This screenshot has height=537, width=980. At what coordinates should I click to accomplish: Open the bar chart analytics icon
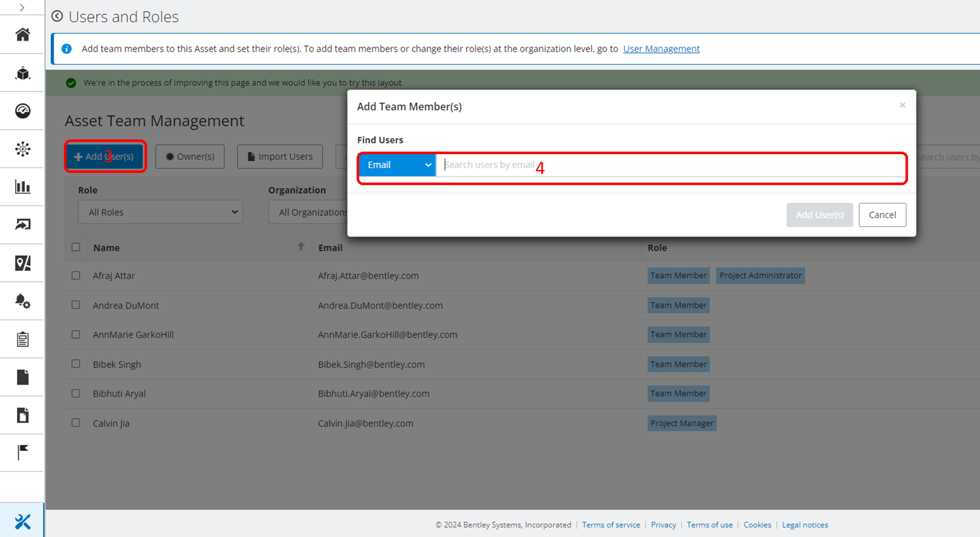22,187
